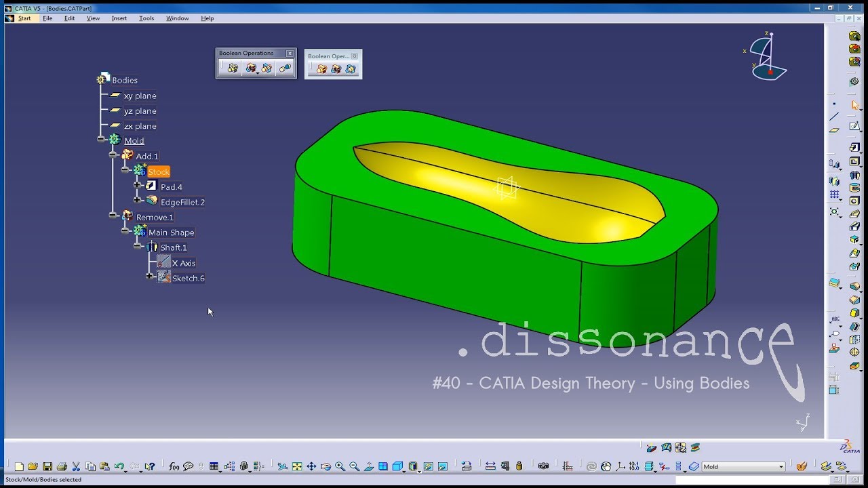
Task: Open the Start menu
Action: pos(24,18)
